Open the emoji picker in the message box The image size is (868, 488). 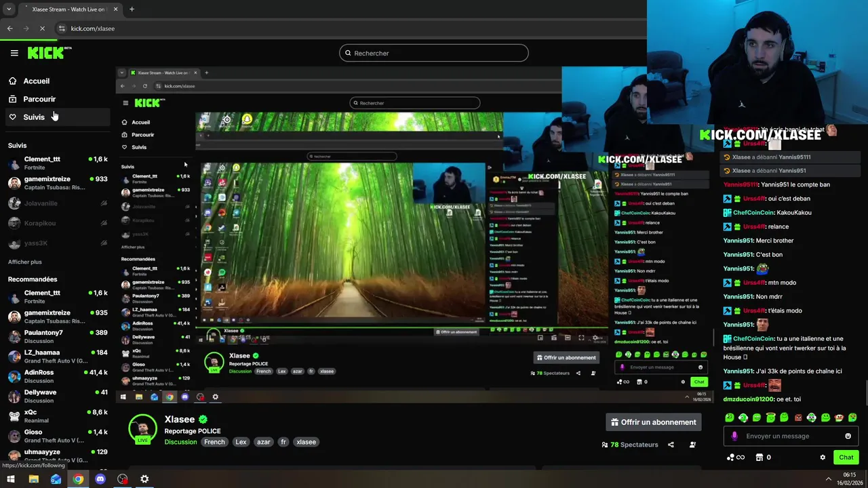pyautogui.click(x=848, y=436)
